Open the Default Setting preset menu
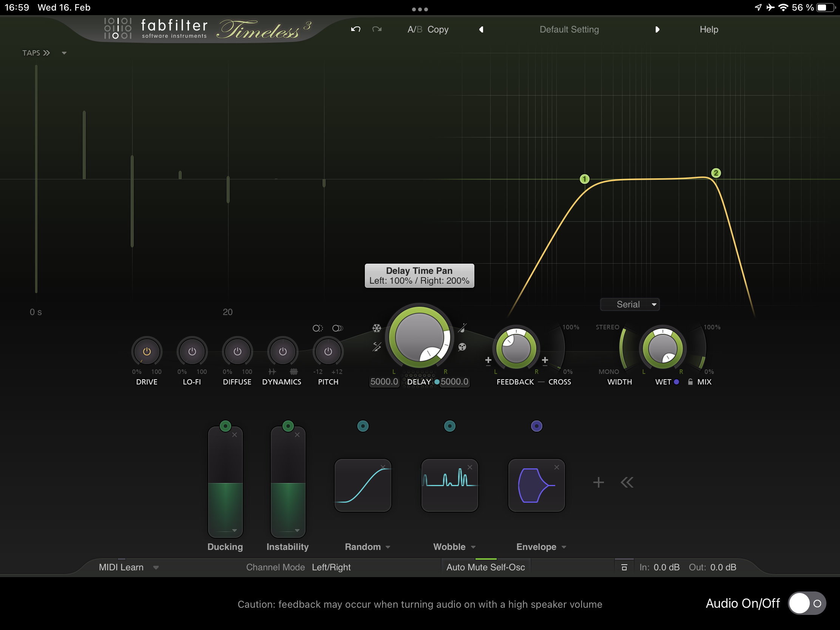Image resolution: width=840 pixels, height=630 pixels. click(x=569, y=29)
